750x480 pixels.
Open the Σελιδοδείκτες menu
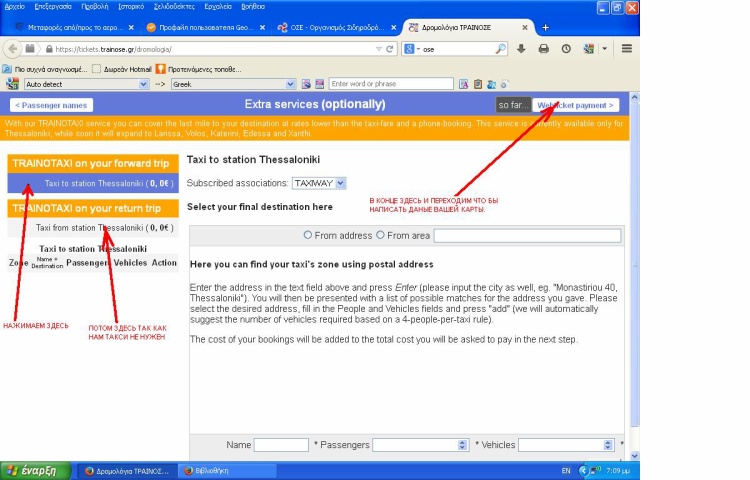click(x=174, y=7)
